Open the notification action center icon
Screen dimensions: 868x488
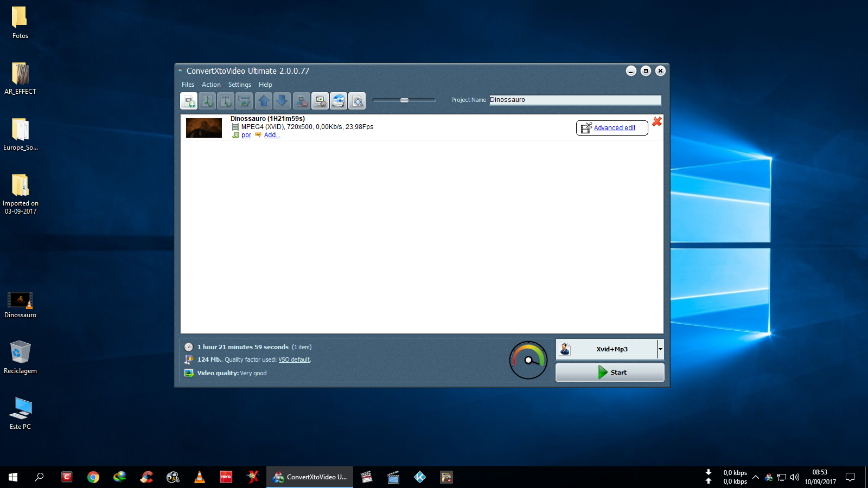coord(850,477)
